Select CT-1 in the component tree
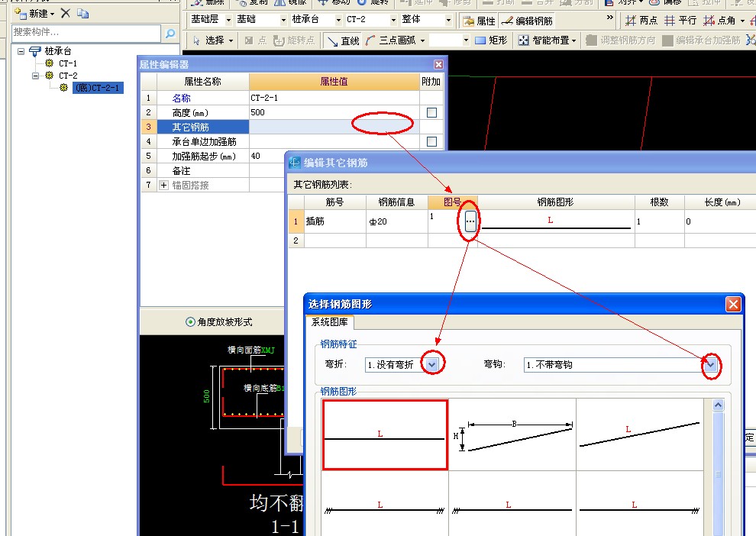Image resolution: width=756 pixels, height=536 pixels. (x=67, y=63)
